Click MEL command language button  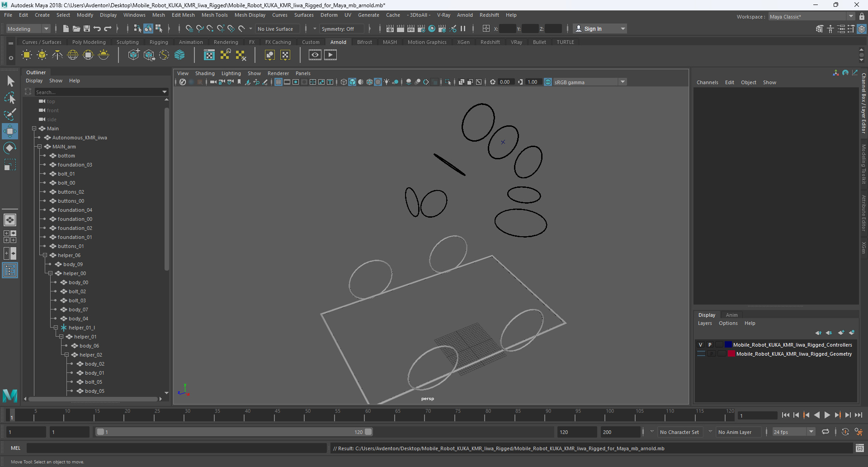16,448
